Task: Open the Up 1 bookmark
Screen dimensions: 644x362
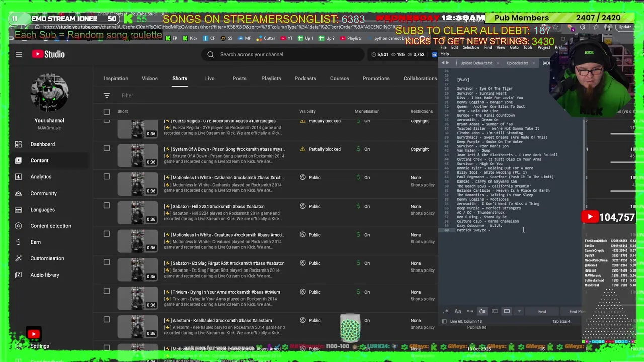Action: point(306,38)
